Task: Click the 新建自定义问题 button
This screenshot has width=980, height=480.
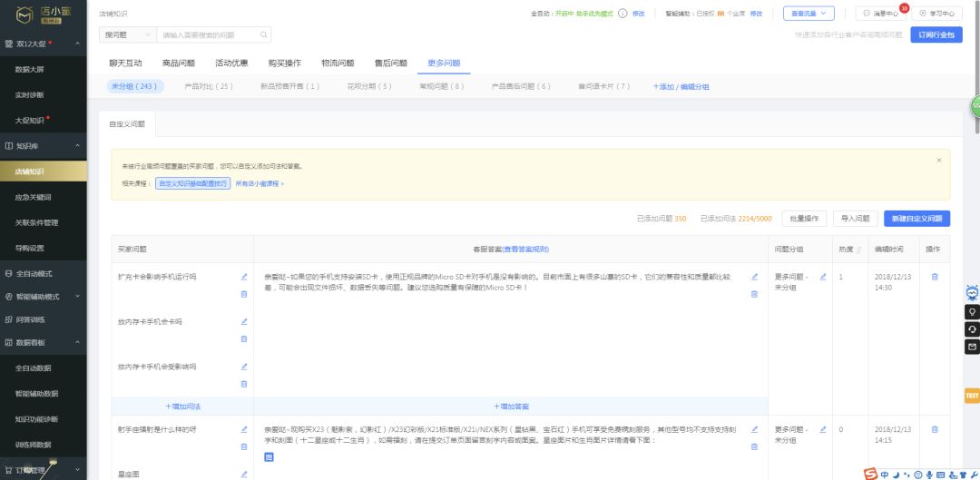Action: click(x=916, y=219)
